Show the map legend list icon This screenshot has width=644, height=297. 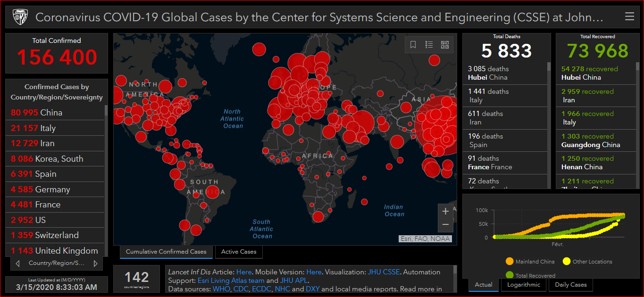point(429,45)
